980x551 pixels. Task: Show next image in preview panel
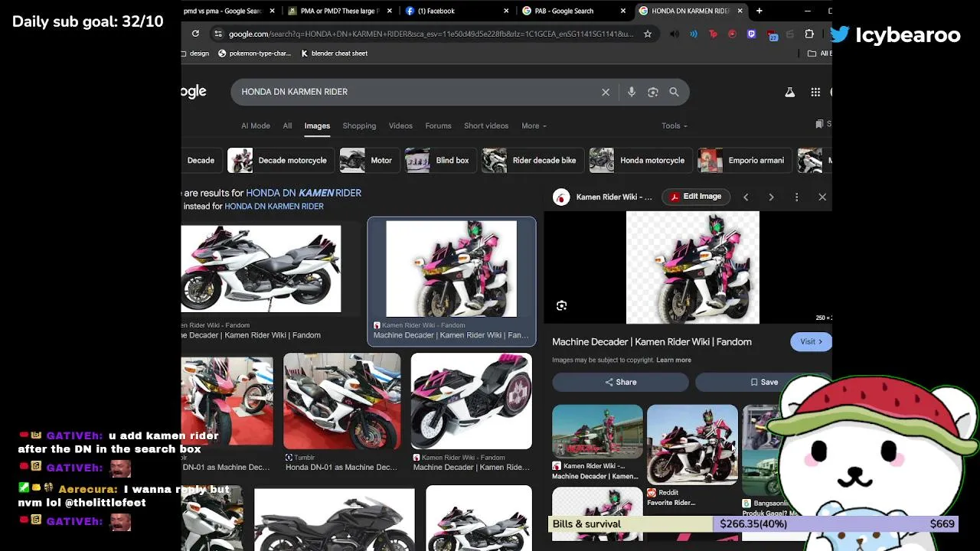[771, 197]
